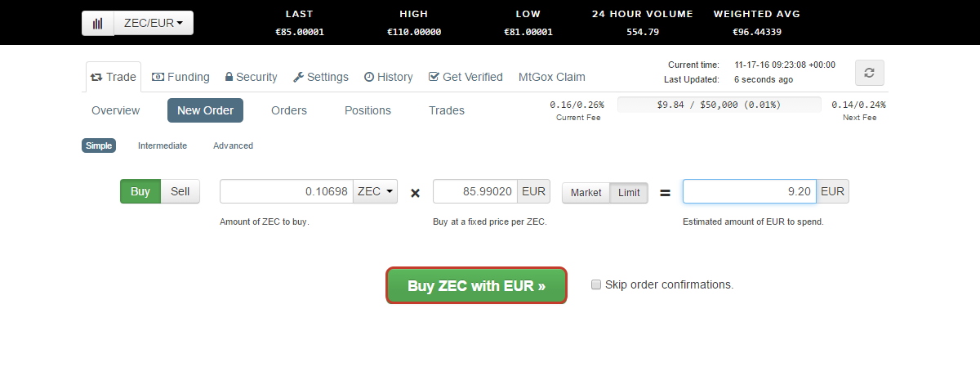This screenshot has height=367, width=980.
Task: Go to the Orders sub-tab
Action: (289, 110)
